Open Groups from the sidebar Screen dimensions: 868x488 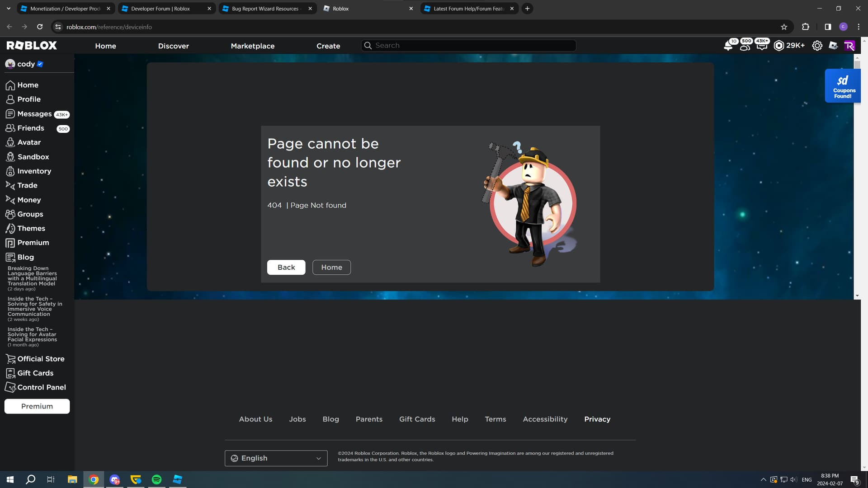[30, 214]
